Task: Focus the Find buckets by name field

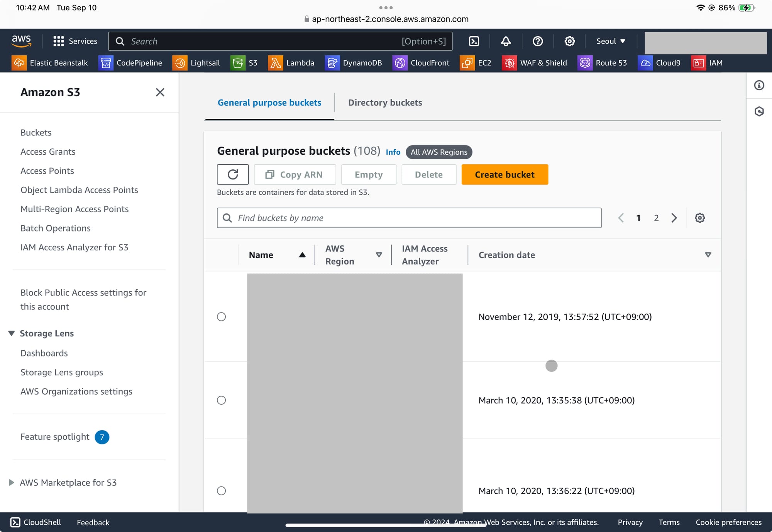Action: tap(409, 218)
